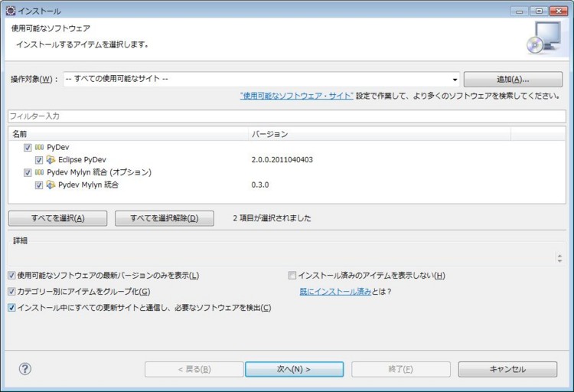Open 既にインストール済み link
Image resolution: width=574 pixels, height=392 pixels.
(x=335, y=292)
